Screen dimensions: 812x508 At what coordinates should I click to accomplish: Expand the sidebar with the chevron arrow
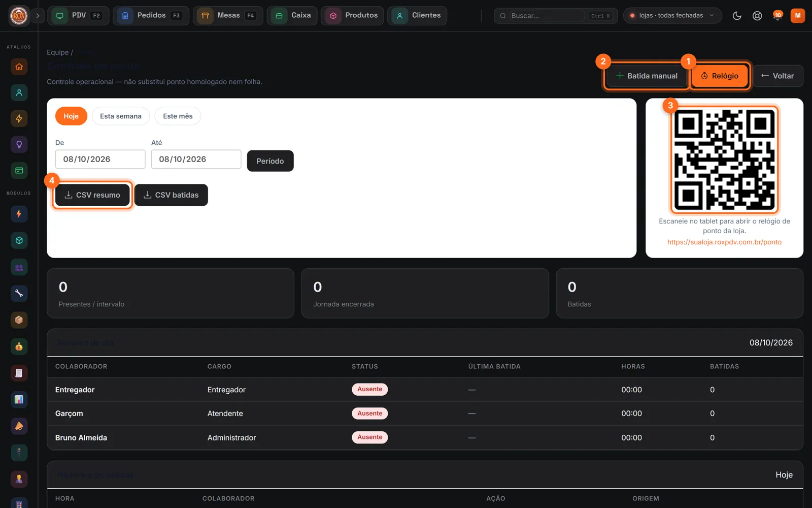[38, 16]
